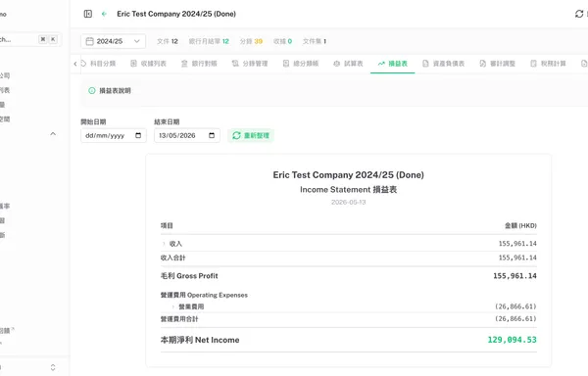
Task: Open the 稅務計算 tab
Action: click(548, 64)
